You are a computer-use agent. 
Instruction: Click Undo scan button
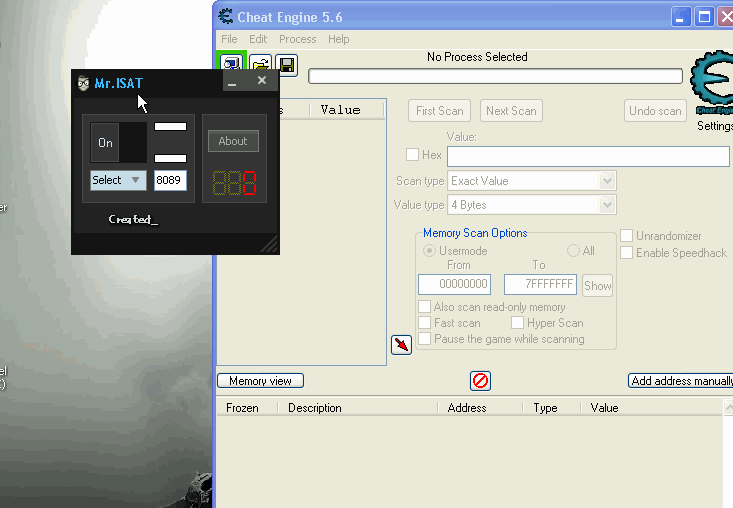pyautogui.click(x=655, y=111)
